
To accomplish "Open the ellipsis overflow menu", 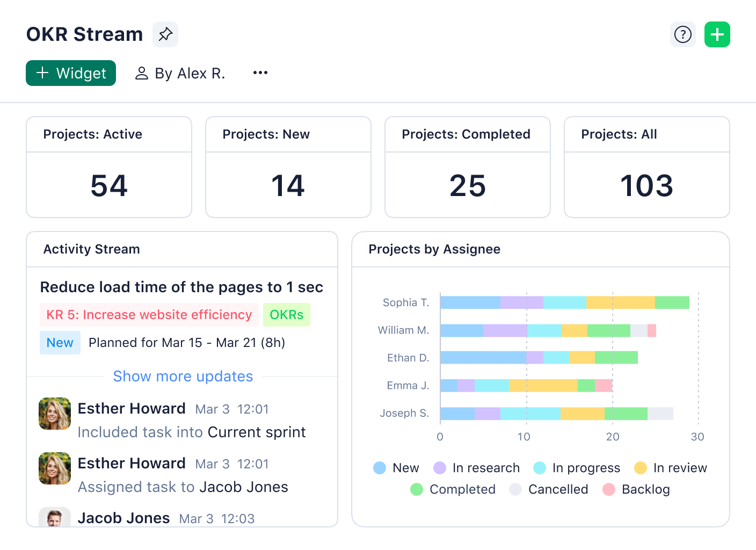I will point(260,73).
